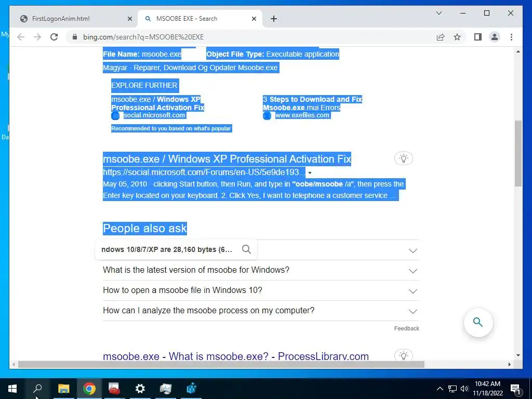Screen dimensions: 532x399
Task: Click 'Object File Type: Executable application' text
Action: 272,54
